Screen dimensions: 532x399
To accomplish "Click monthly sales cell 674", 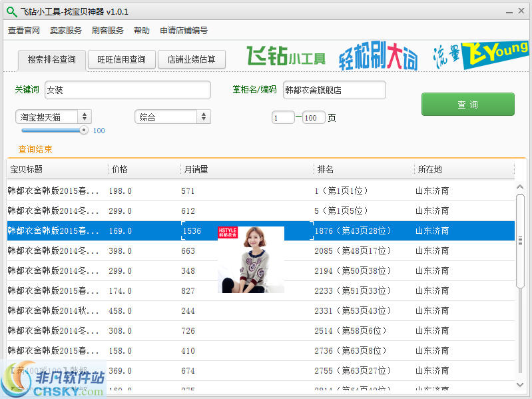I will click(x=188, y=371).
